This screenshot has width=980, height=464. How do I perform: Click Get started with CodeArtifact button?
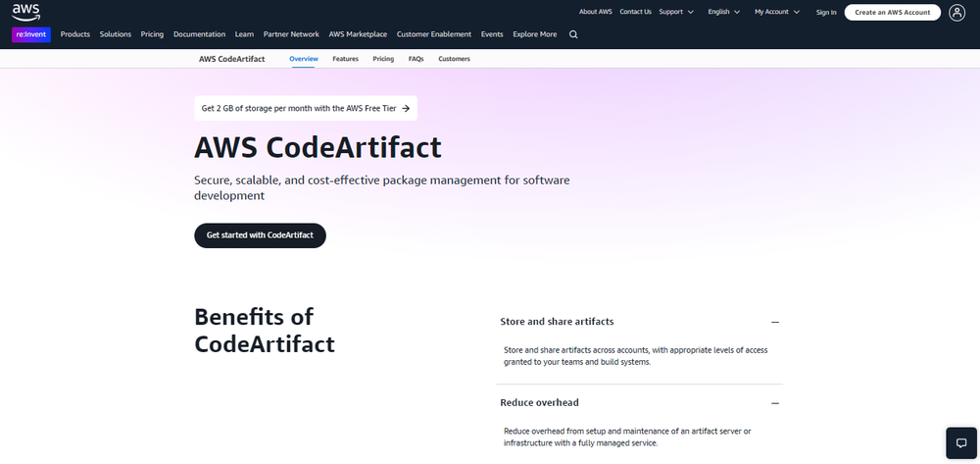point(260,235)
